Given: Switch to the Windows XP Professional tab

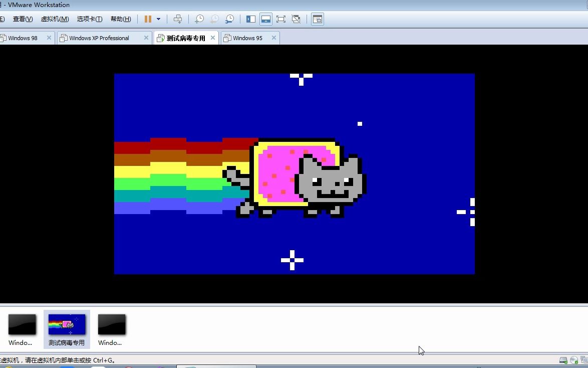Looking at the screenshot, I should (x=99, y=38).
